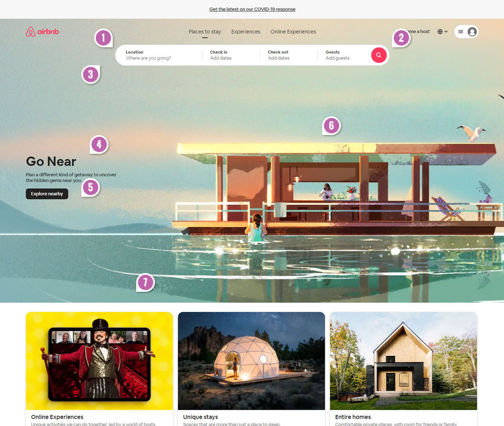
Task: Open the hamburger user menu
Action: tap(461, 32)
